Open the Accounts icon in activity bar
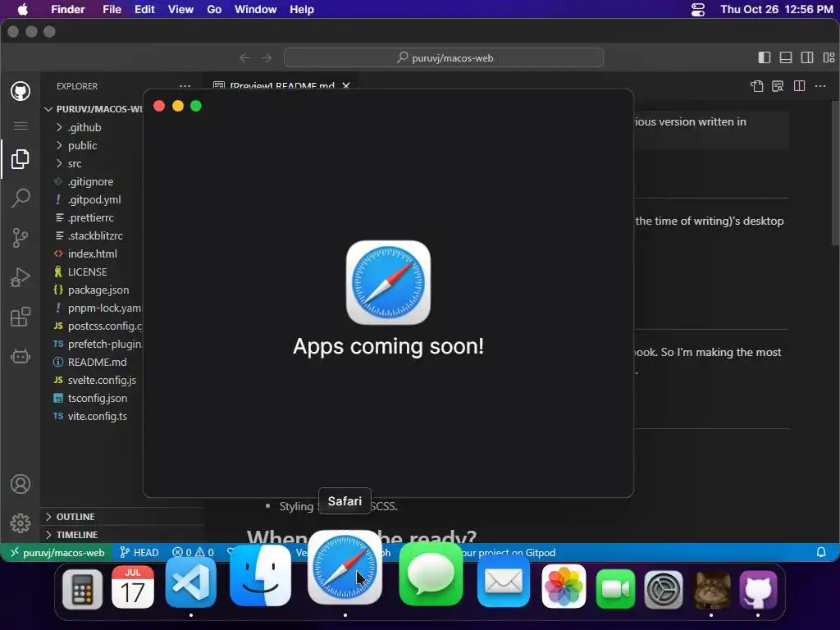This screenshot has height=630, width=840. pos(21,484)
